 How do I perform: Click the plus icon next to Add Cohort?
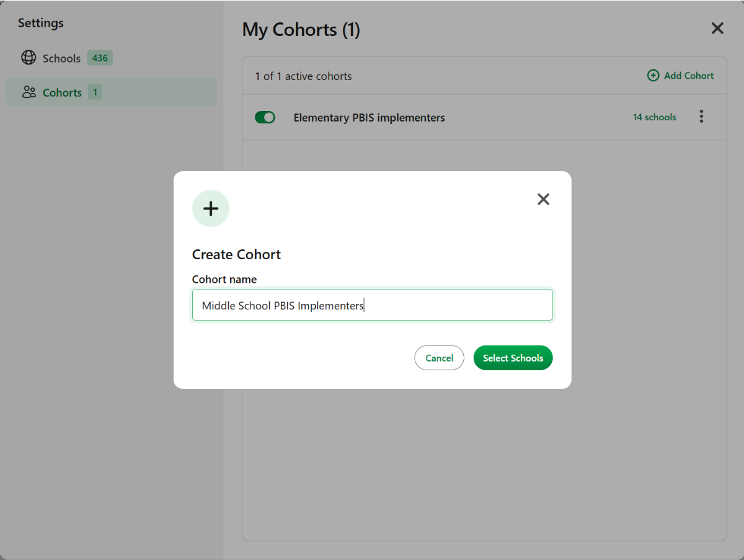[x=653, y=76]
